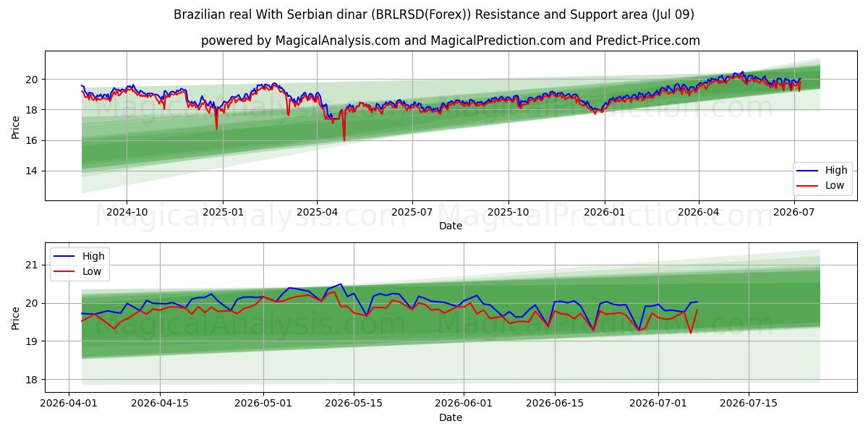Click the 2026-07 date tick label
Viewport: 868px width, 434px height.
pos(793,213)
